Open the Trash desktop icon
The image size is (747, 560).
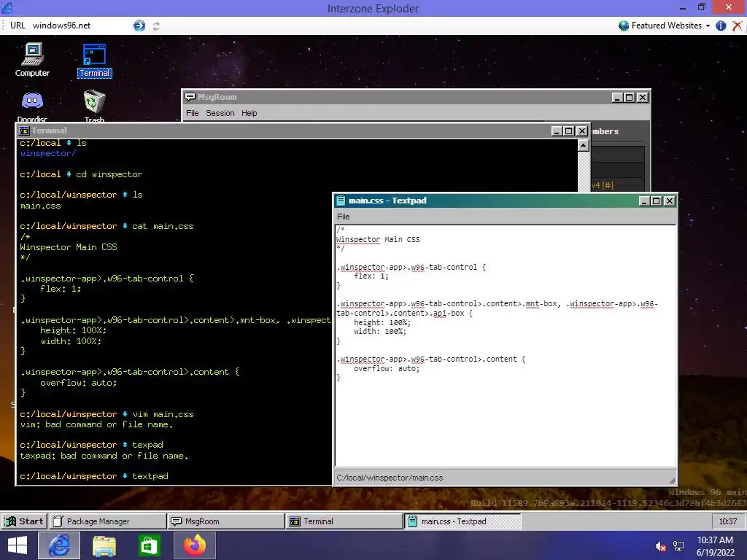(94, 106)
